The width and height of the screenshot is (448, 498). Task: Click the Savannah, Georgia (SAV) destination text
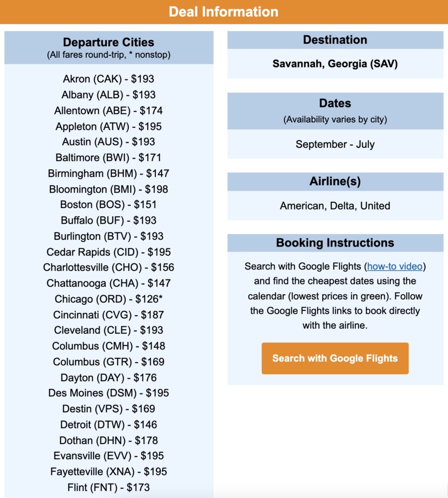point(335,64)
